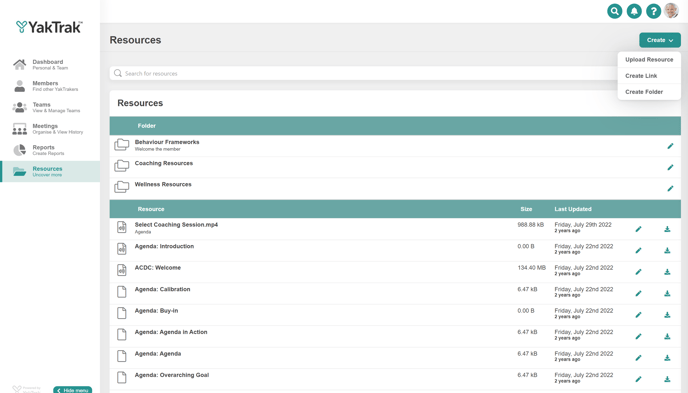Open the help question mark icon
Image resolution: width=688 pixels, height=393 pixels.
coord(653,11)
